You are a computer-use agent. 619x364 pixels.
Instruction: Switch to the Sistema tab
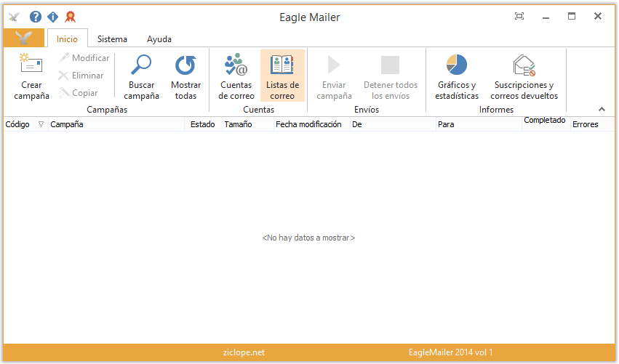coord(112,39)
